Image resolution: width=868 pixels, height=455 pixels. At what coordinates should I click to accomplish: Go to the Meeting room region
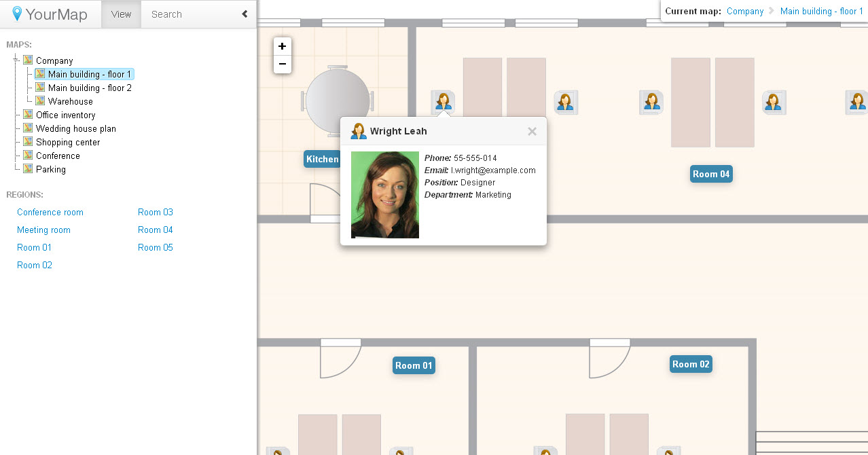click(43, 230)
